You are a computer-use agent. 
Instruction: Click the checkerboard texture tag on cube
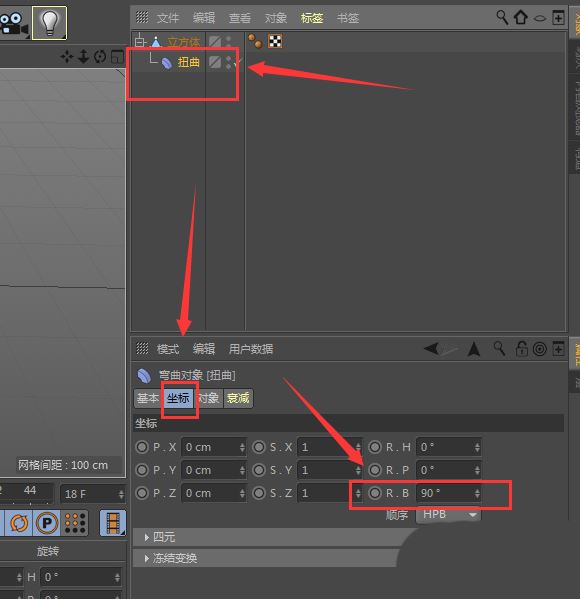[x=275, y=41]
